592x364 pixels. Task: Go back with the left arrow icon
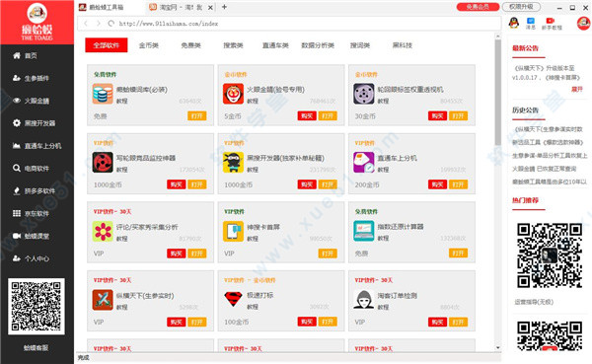click(x=86, y=24)
